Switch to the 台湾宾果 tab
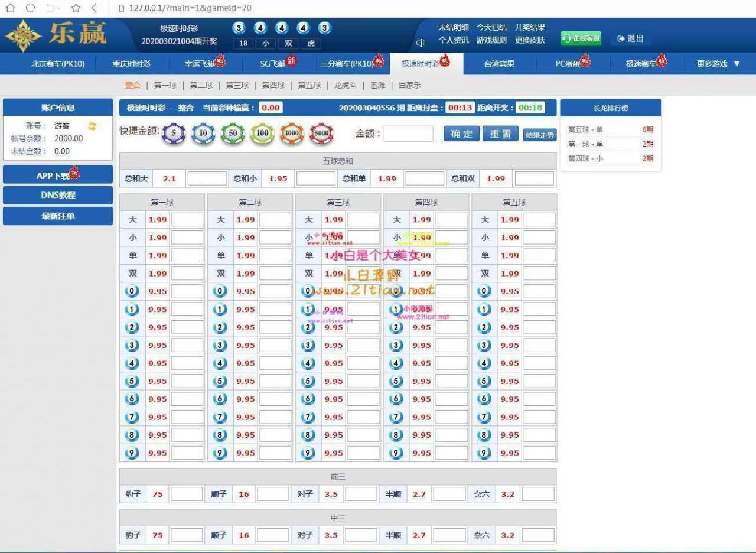Screen dimensions: 756x553 click(x=499, y=64)
